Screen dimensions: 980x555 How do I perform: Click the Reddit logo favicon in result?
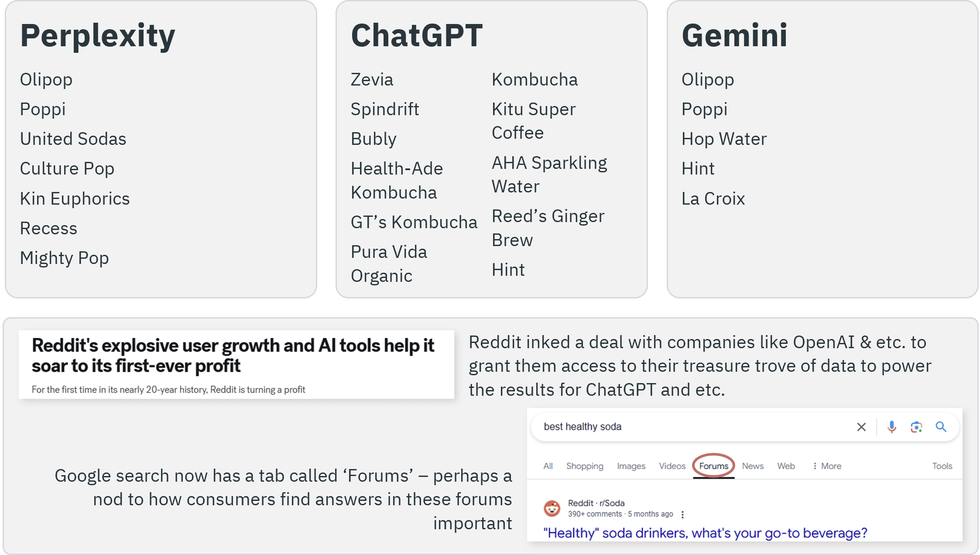(552, 508)
